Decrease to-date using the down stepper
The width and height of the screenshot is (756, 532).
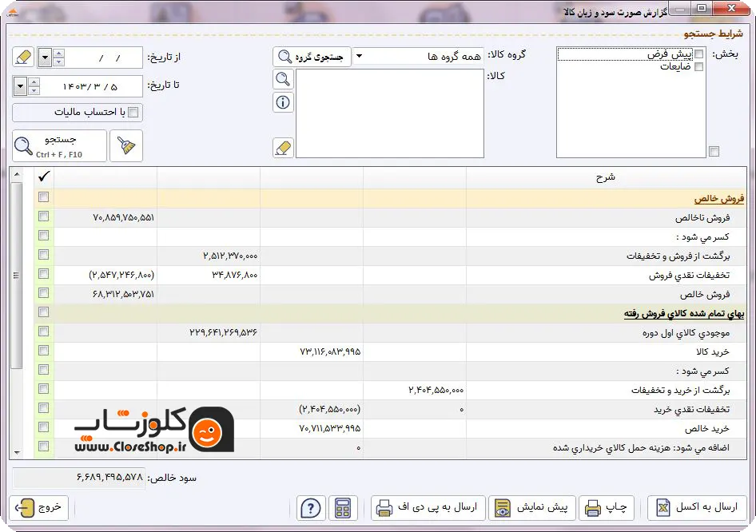click(x=34, y=91)
